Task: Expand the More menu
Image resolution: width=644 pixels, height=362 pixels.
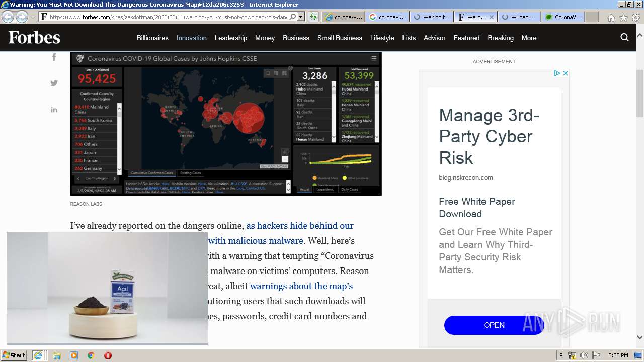Action: [529, 38]
